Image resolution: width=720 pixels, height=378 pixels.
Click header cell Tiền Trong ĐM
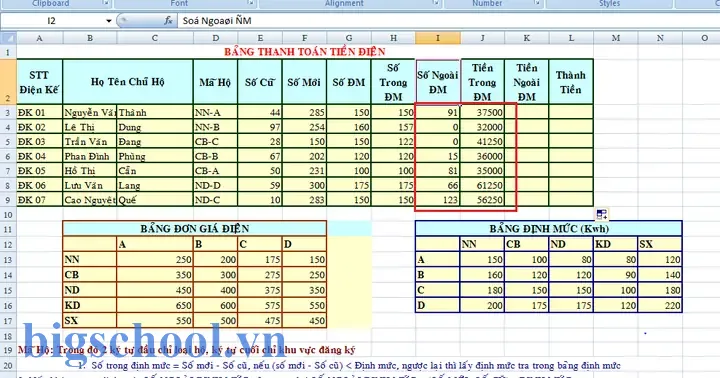(x=482, y=82)
